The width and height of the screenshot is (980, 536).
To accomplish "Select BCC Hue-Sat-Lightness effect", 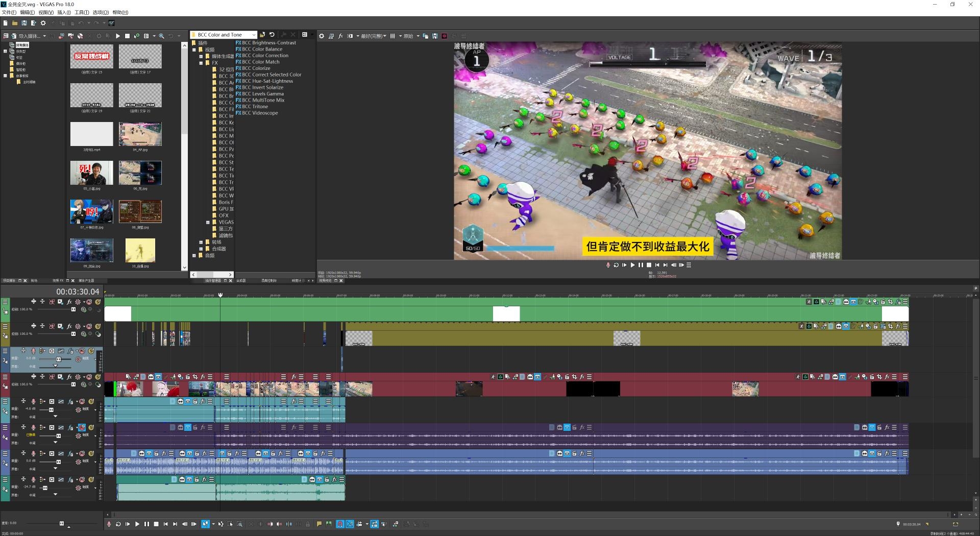I will click(264, 81).
